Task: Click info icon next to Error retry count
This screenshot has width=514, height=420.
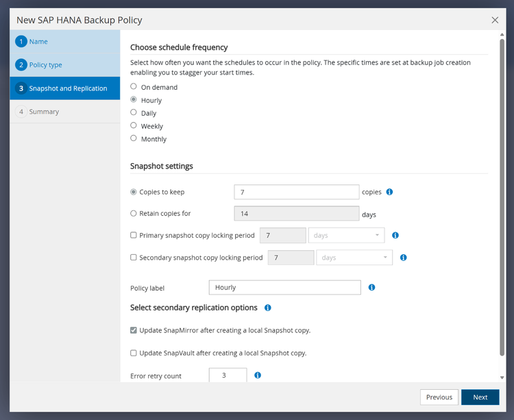Action: click(258, 375)
